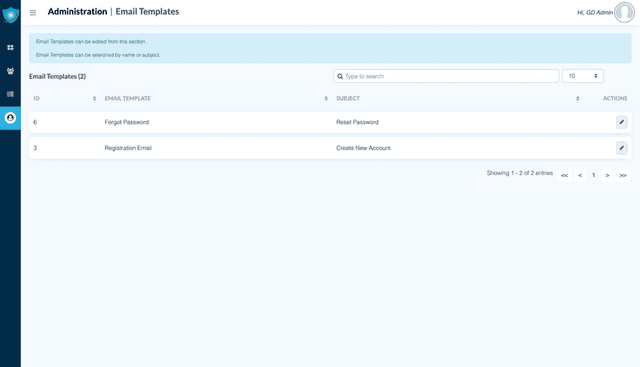This screenshot has height=367, width=640.
Task: Click the Create New Account subject cell
Action: coord(363,148)
